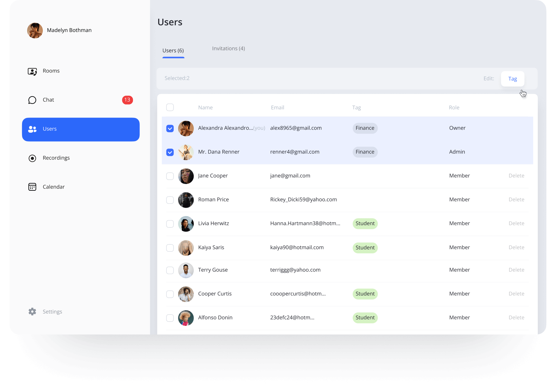Check the Kaiya Saris row checkbox

click(x=170, y=248)
